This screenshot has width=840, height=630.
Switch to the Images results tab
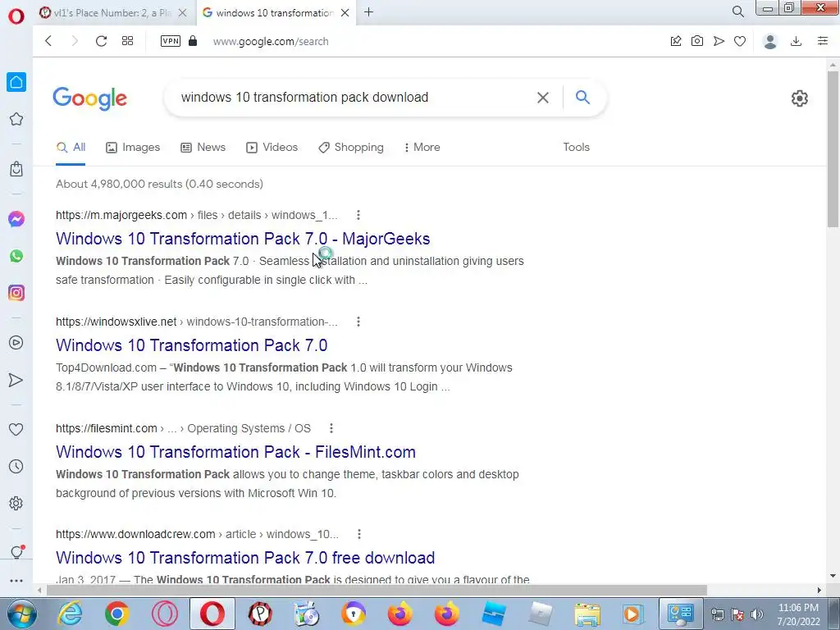click(133, 148)
